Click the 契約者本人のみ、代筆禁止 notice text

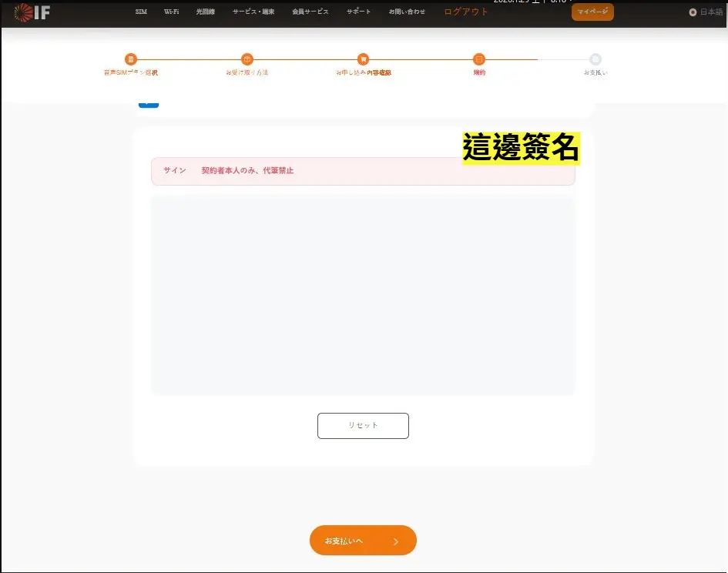click(x=247, y=170)
